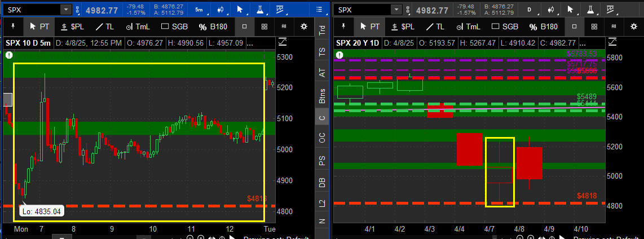Toggle the pin drawing toolbar button in left chart
The image size is (644, 239).
click(13, 26)
